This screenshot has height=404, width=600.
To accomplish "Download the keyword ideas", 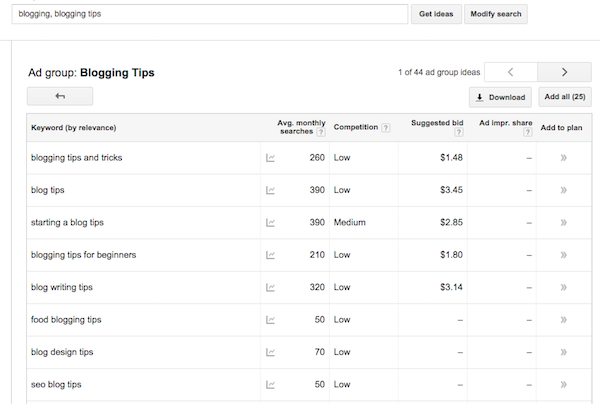I will coord(500,97).
